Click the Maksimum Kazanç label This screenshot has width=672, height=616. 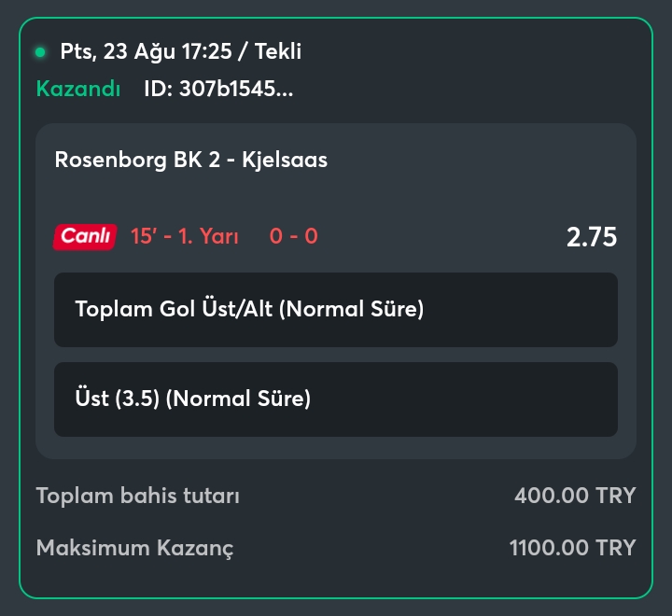tap(134, 548)
